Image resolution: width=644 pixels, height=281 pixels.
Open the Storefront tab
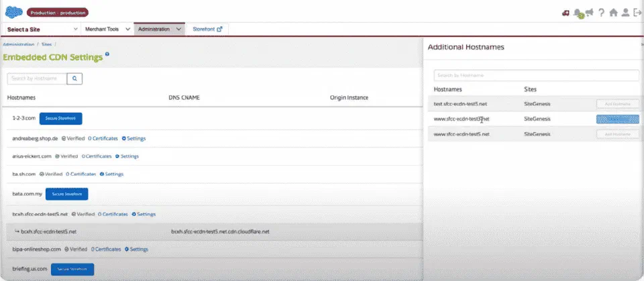[207, 29]
